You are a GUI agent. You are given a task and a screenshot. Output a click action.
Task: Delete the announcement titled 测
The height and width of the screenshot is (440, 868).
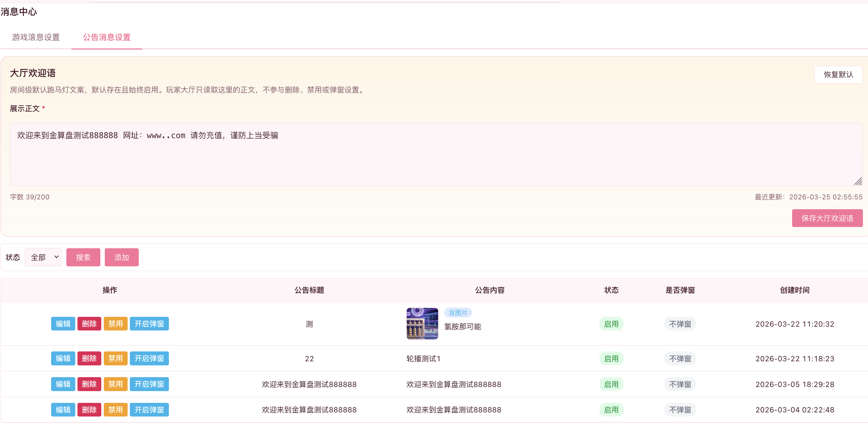pyautogui.click(x=89, y=324)
